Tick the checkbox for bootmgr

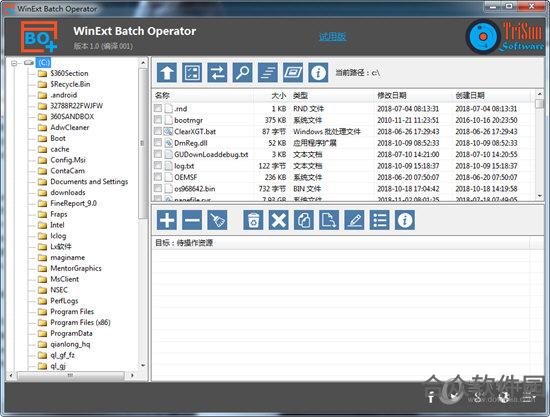pyautogui.click(x=158, y=120)
